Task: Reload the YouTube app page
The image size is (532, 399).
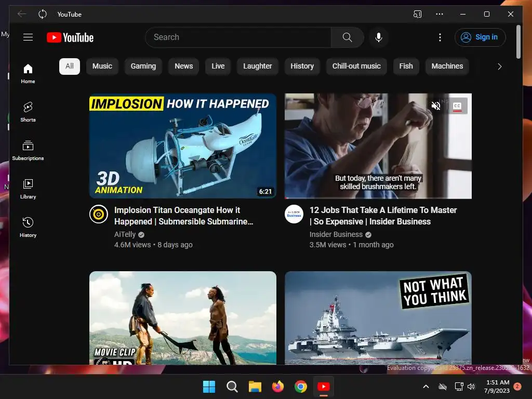Action: coord(43,14)
